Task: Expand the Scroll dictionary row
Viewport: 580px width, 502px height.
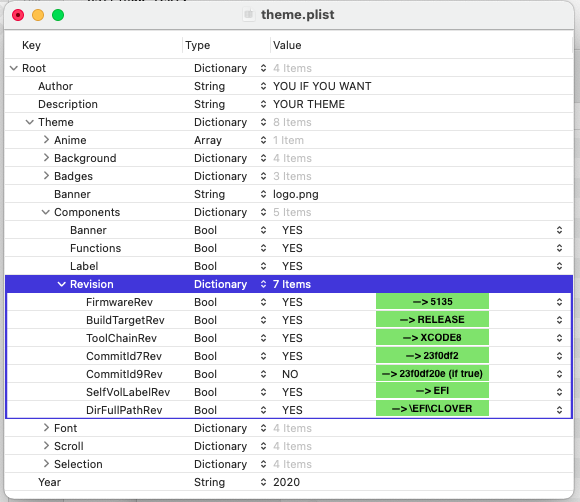Action: [46, 446]
